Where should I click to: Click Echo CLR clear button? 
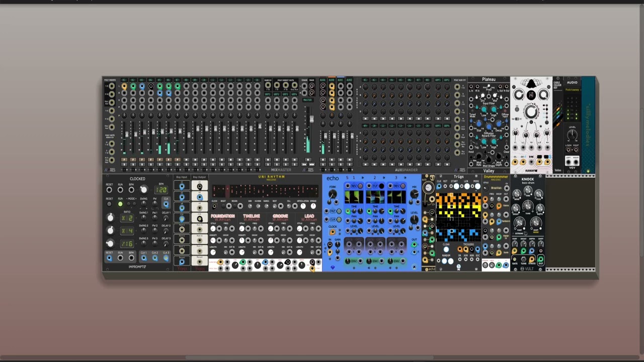pos(339,220)
